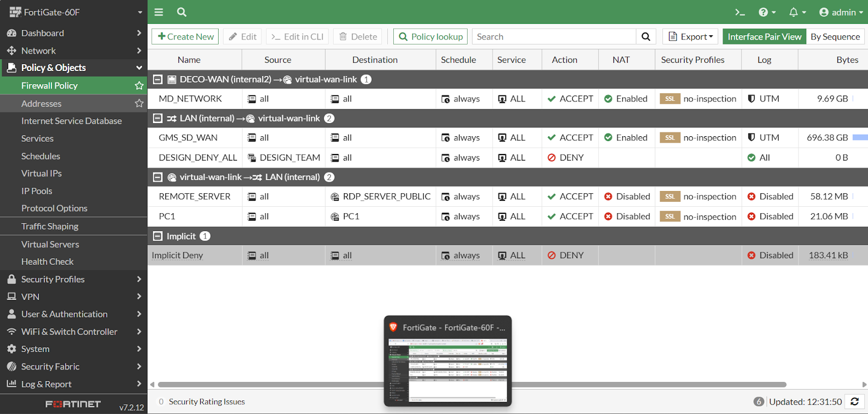Open Policy lookup
Viewport: 868px width, 414px height.
431,36
